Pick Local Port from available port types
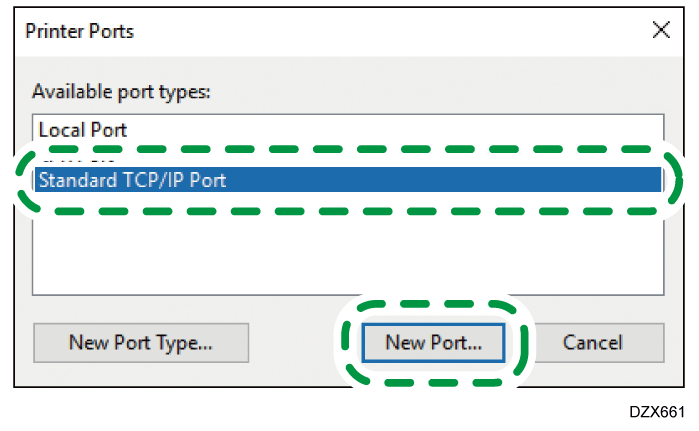Image resolution: width=699 pixels, height=431 pixels. 83,130
